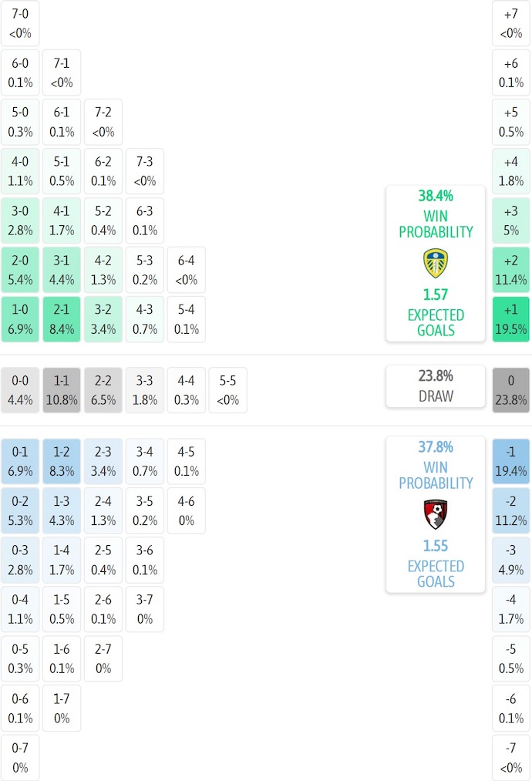This screenshot has height=781, width=532.
Task: Click the Leeds United crest icon
Action: [436, 264]
